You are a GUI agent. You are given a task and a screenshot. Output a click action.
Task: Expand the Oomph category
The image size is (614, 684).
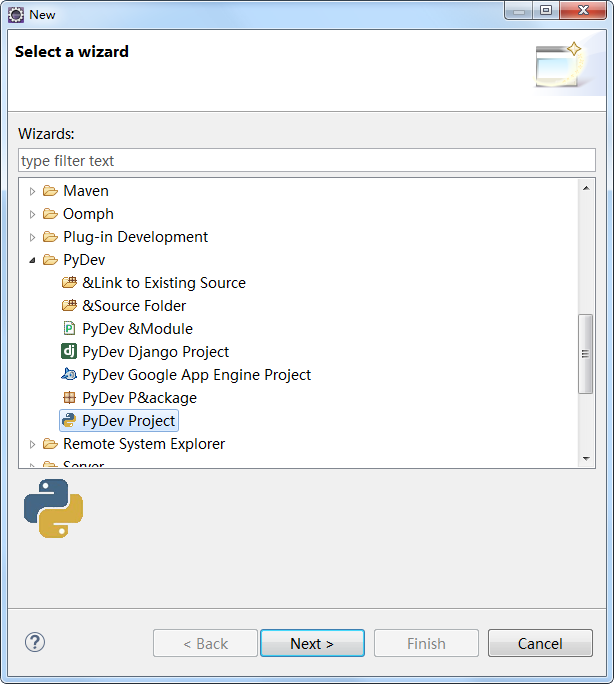click(32, 214)
